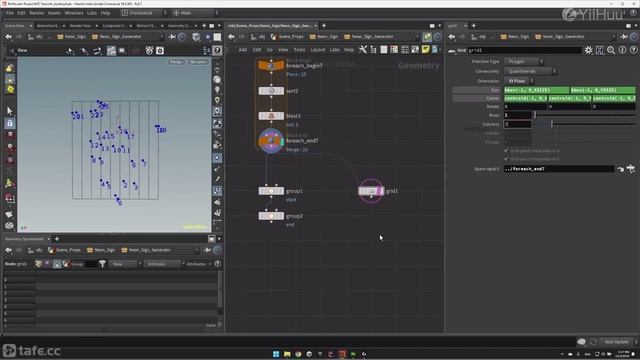Edit the Spare Input 0 path field
Image resolution: width=640 pixels, height=360 pixels.
pyautogui.click(x=559, y=169)
